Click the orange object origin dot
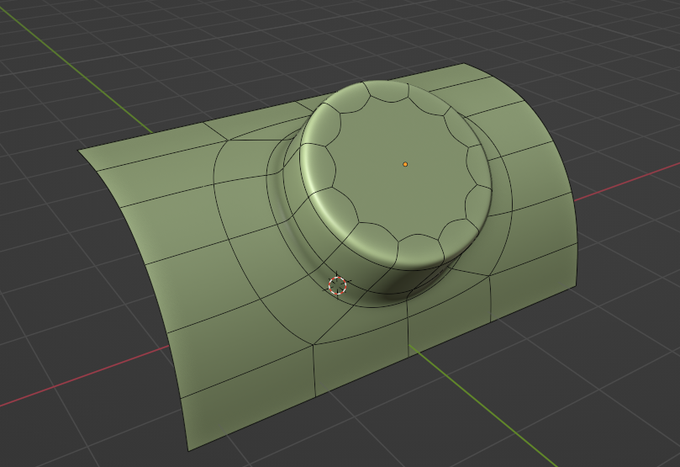680x467 pixels. click(x=405, y=164)
